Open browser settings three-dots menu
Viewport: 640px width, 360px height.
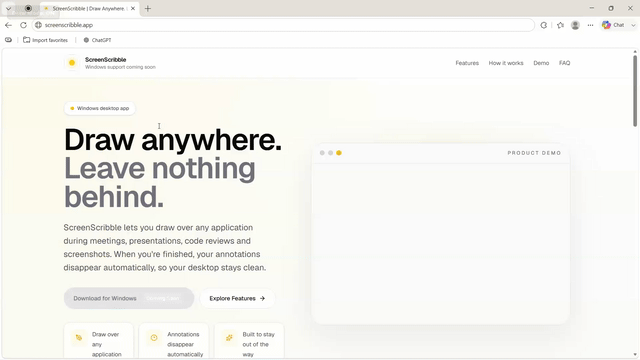pyautogui.click(x=590, y=25)
